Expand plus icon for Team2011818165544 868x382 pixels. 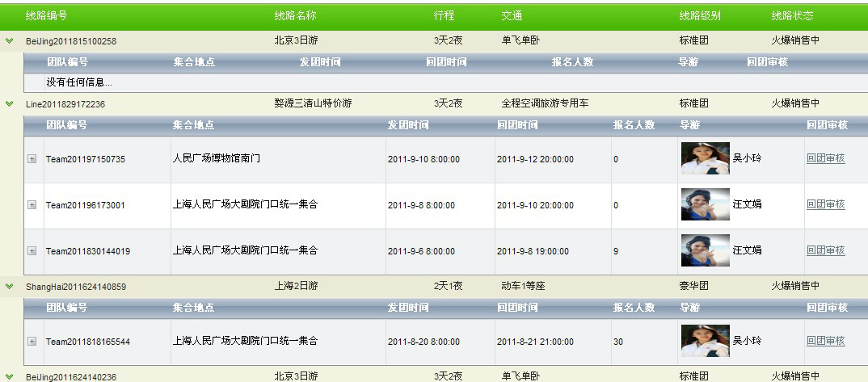pos(32,342)
